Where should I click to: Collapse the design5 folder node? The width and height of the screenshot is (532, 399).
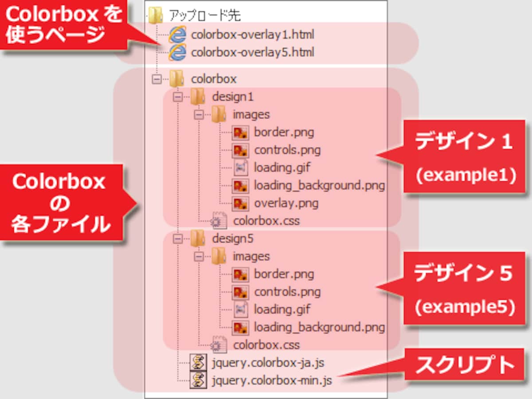(177, 239)
